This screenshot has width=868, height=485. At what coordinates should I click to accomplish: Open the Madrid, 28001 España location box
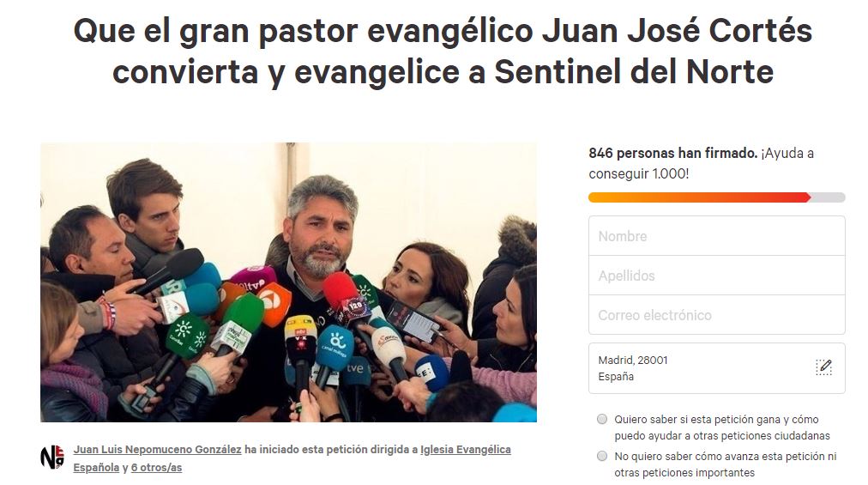click(717, 368)
